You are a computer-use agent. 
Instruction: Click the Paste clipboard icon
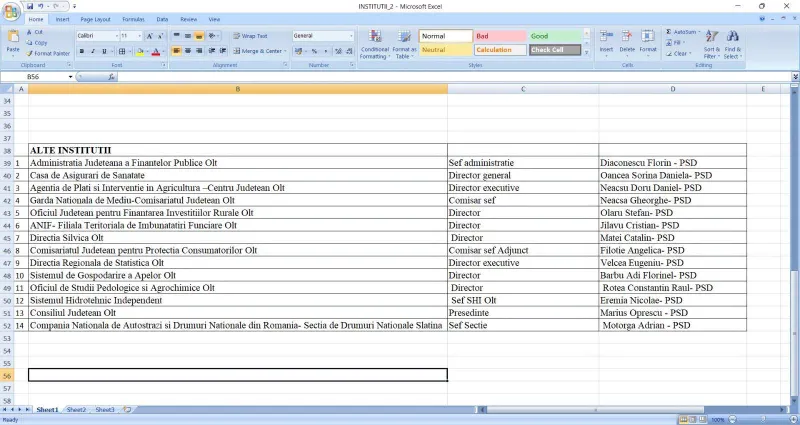[13, 41]
